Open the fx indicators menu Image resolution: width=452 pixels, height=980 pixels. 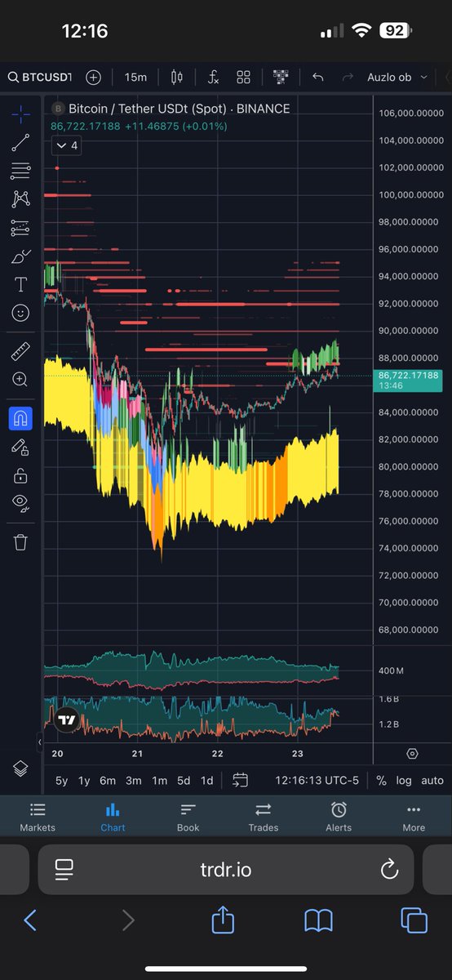tap(212, 77)
